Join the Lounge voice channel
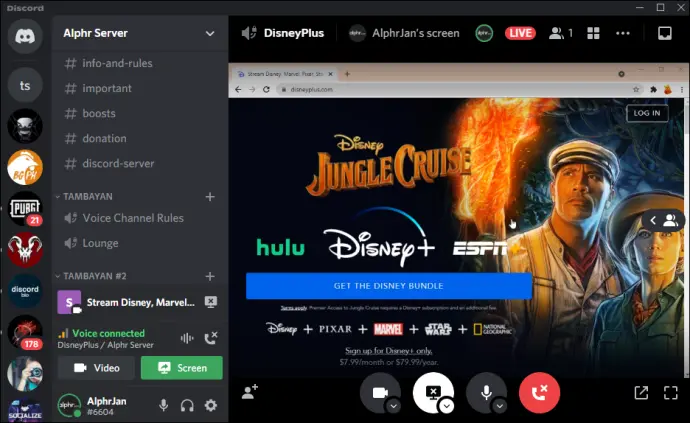The image size is (690, 423). click(x=100, y=243)
